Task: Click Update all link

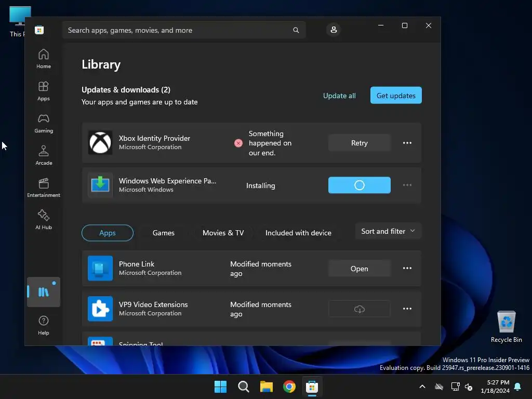Action: [339, 96]
